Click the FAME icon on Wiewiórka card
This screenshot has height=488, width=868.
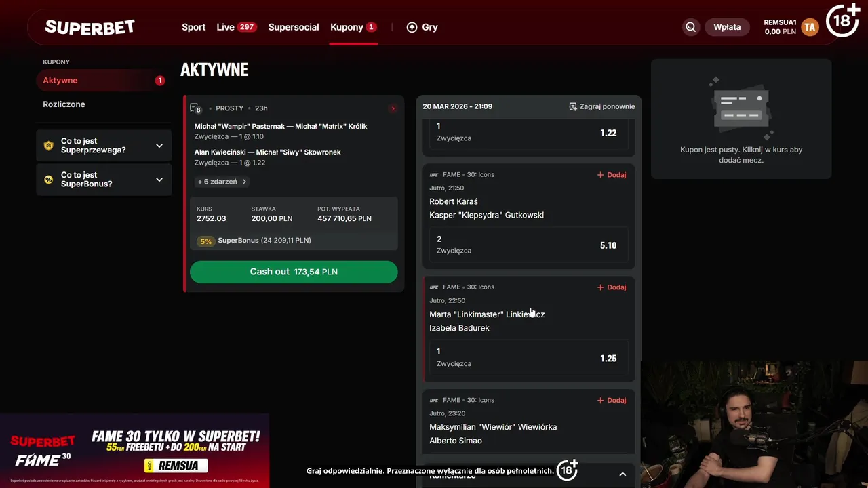click(434, 401)
